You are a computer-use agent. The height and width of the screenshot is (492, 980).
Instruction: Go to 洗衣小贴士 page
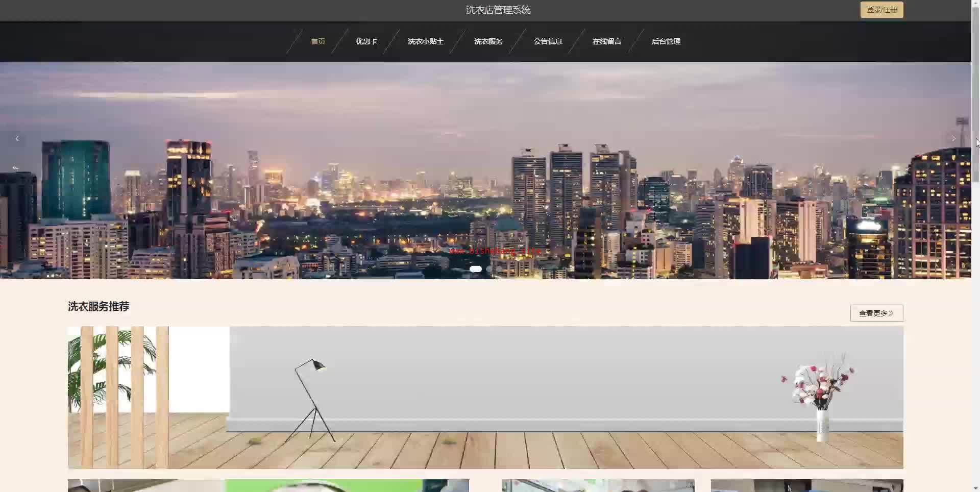click(x=426, y=41)
